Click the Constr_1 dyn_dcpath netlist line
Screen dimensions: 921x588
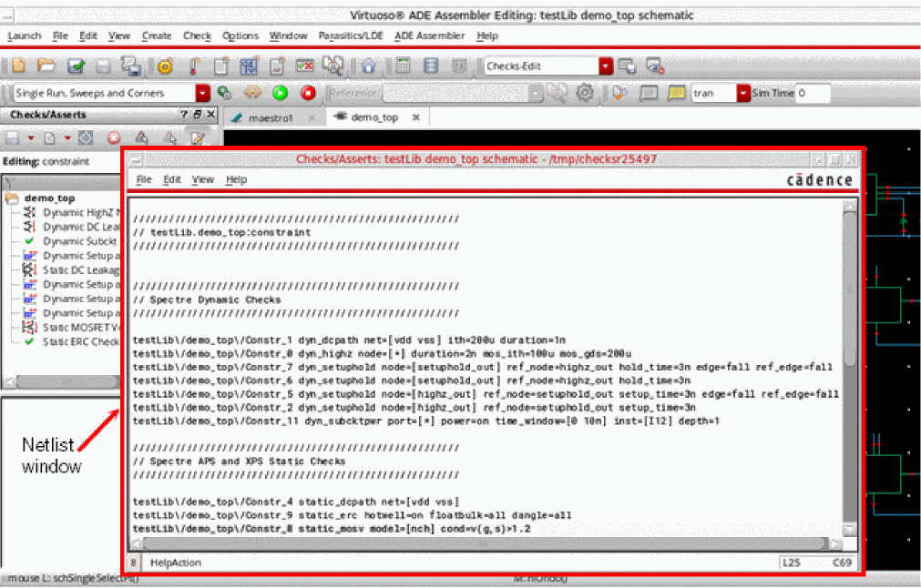pos(349,340)
